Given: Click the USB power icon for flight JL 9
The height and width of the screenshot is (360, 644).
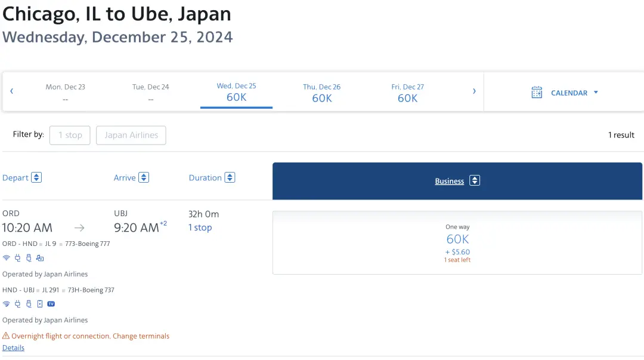Looking at the screenshot, I should (28, 258).
